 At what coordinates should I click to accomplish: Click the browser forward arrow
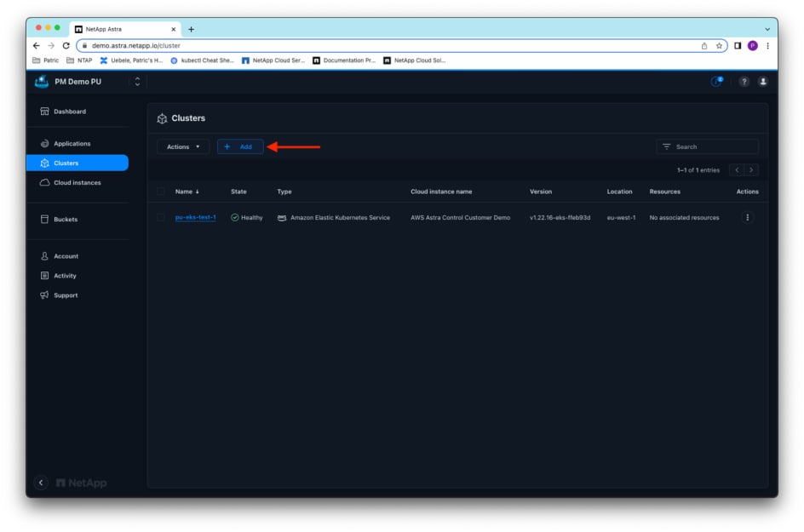pyautogui.click(x=51, y=46)
